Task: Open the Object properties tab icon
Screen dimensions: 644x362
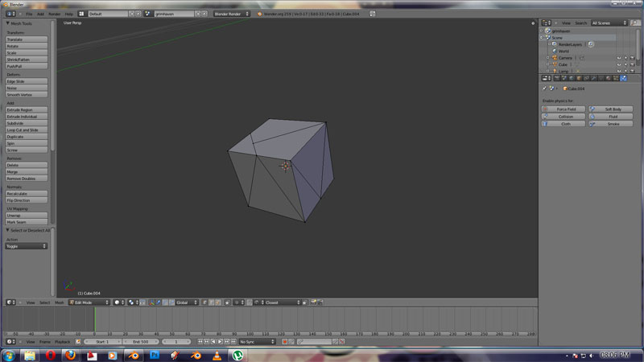Action: click(579, 78)
